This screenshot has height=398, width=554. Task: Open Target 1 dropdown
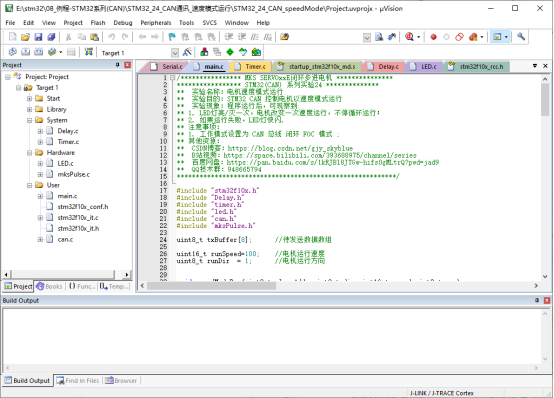(x=175, y=53)
